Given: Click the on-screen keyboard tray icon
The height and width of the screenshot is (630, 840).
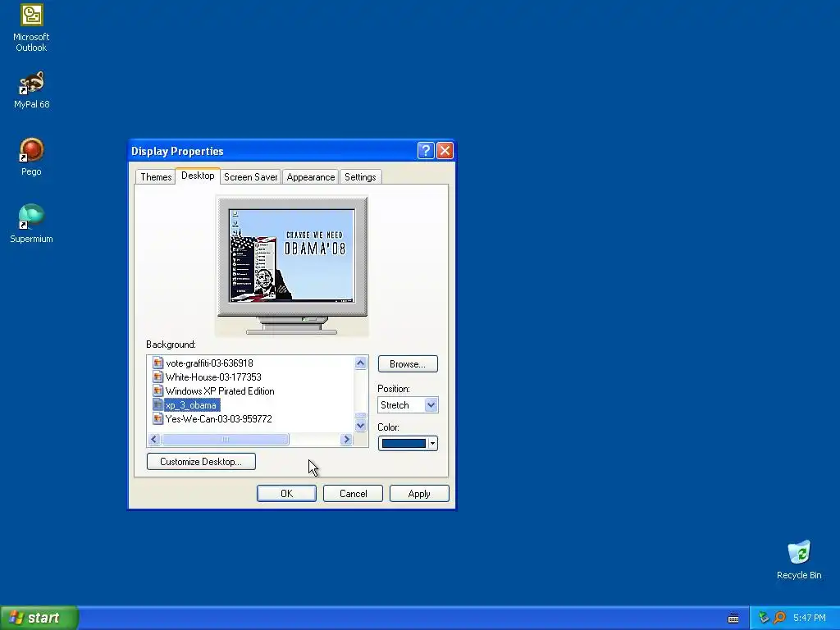Looking at the screenshot, I should pyautogui.click(x=733, y=619).
